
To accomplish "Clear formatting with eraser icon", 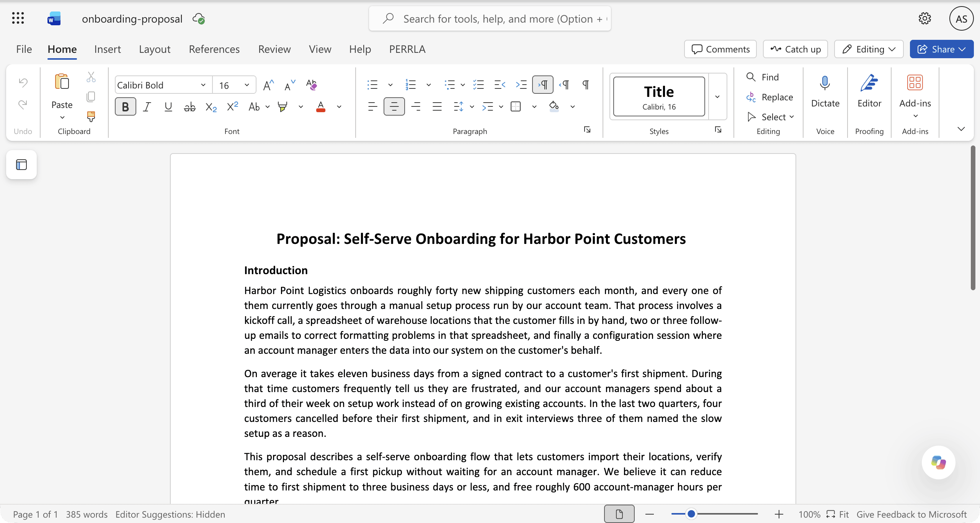I will (x=312, y=85).
